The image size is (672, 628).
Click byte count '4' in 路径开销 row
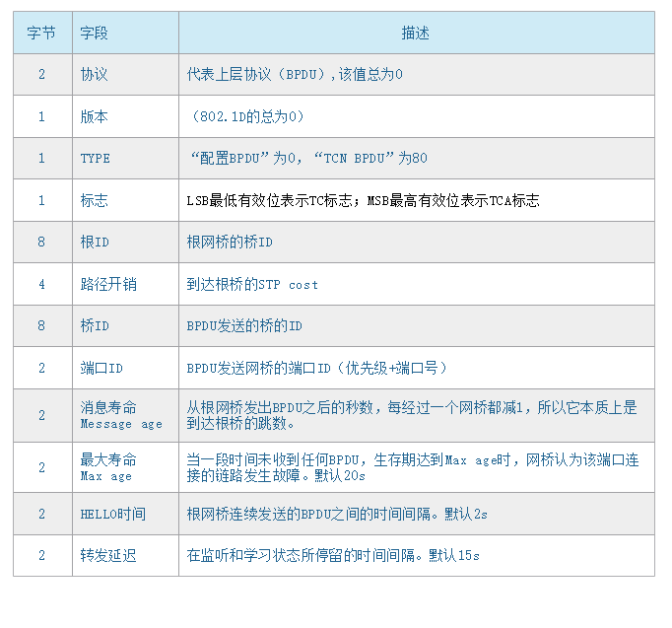pyautogui.click(x=41, y=284)
